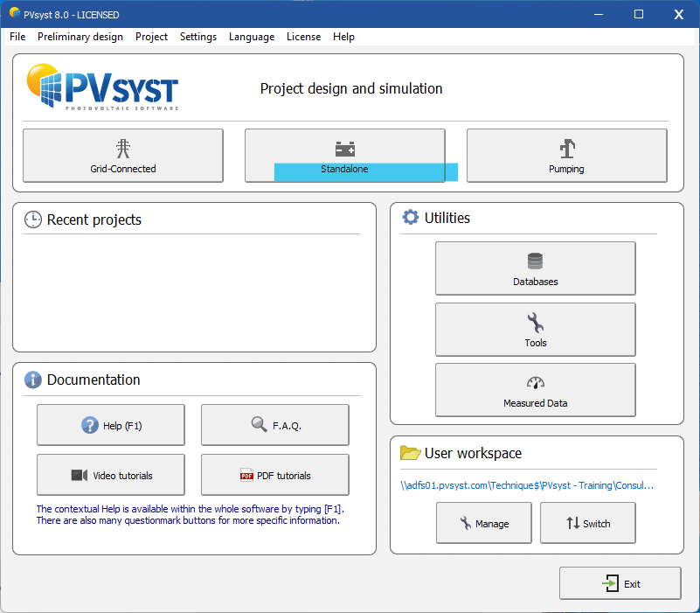Click the camera icon on Video tutorials
700x613 pixels.
[x=79, y=476]
